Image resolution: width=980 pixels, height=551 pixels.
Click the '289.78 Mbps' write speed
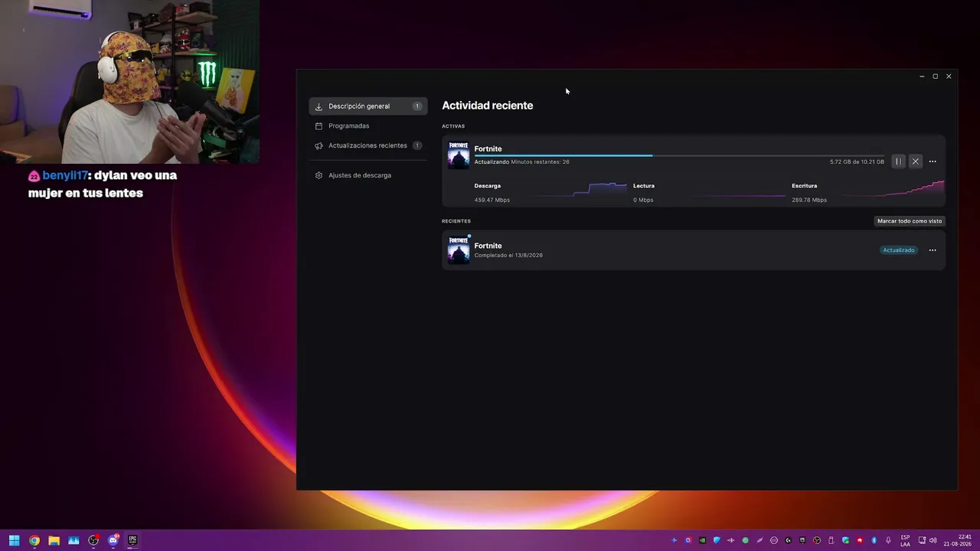(809, 201)
